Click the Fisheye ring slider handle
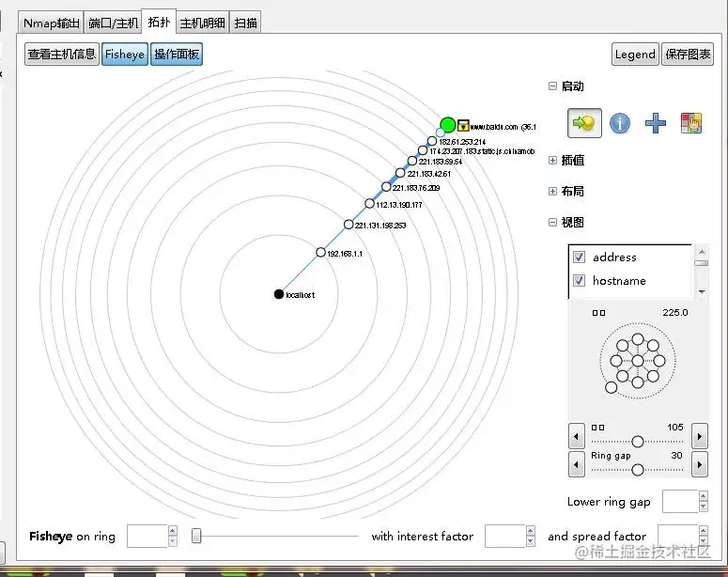Image resolution: width=728 pixels, height=577 pixels. pos(196,536)
